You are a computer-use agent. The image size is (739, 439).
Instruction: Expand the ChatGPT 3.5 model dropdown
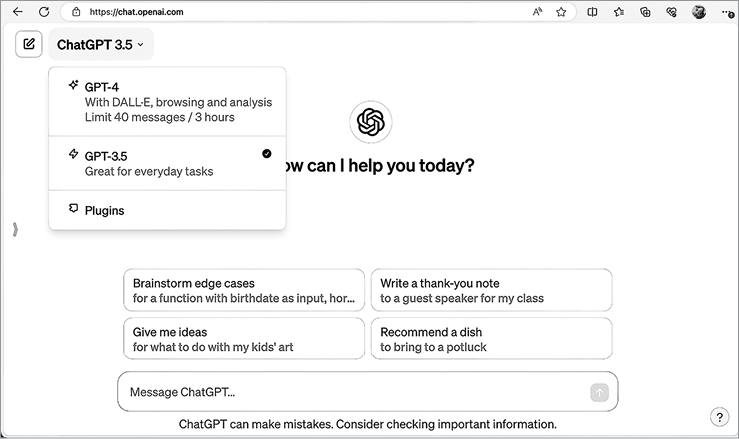tap(100, 45)
